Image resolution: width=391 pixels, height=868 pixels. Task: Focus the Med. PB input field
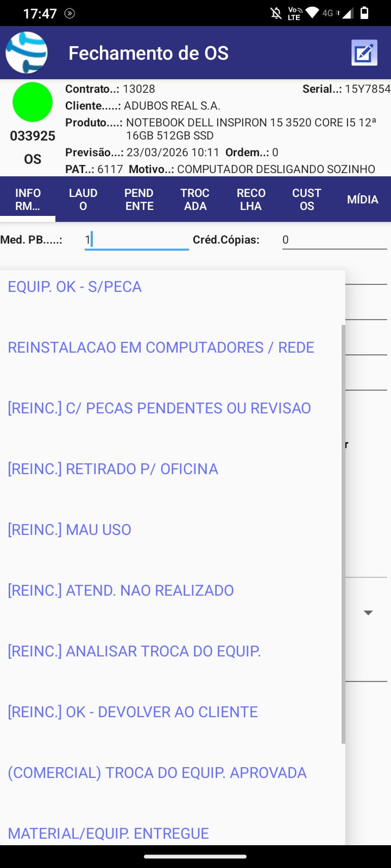pos(136,239)
